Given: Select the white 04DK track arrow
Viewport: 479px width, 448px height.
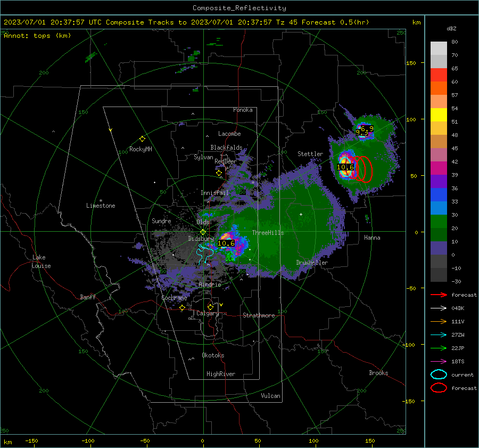Looking at the screenshot, I should pyautogui.click(x=439, y=308).
